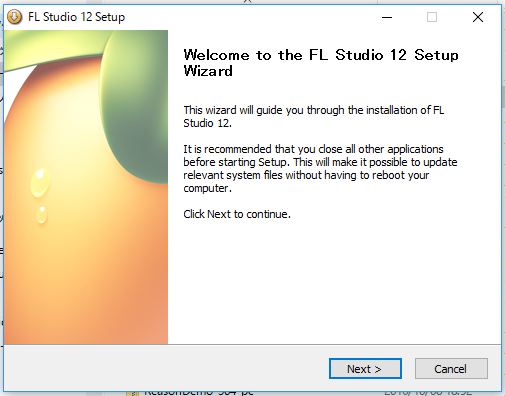This screenshot has width=505, height=396.
Task: Click the date column entry behind the dialog
Action: (428, 393)
